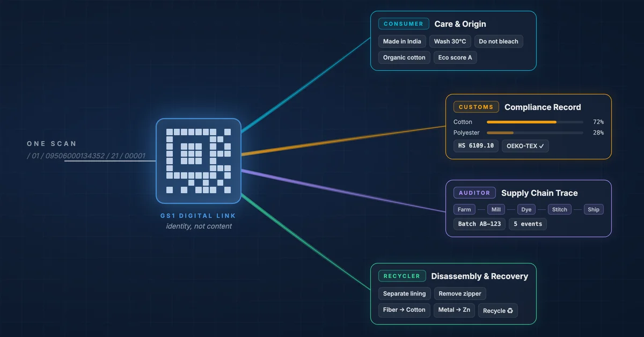Click the 'ONE SCAN' label
Screen dimensions: 644x337
click(52, 144)
